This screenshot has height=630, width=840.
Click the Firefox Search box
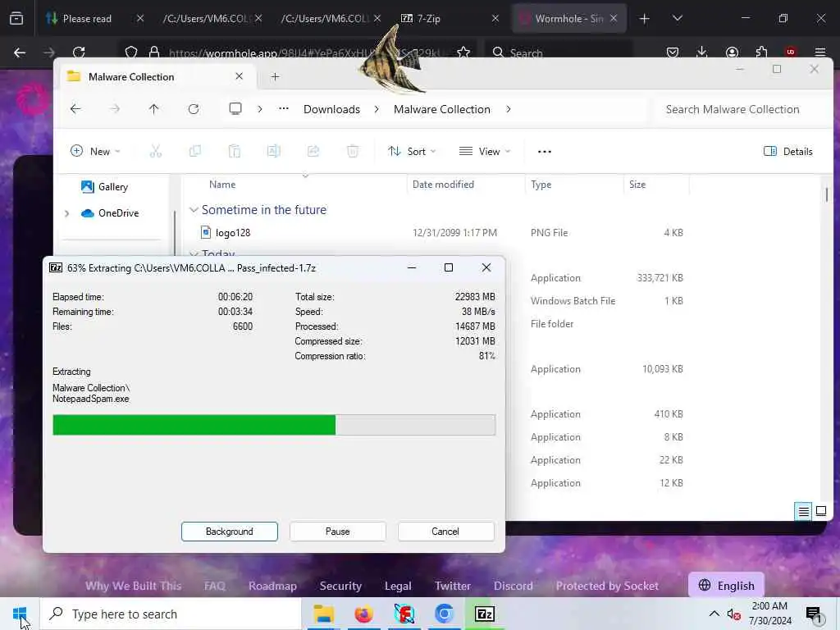pos(559,52)
